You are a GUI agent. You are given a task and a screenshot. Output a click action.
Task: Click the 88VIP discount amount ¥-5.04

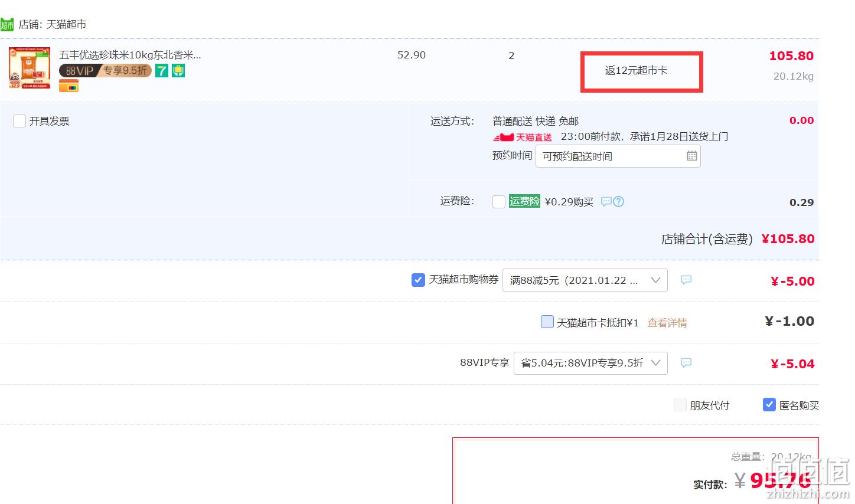click(792, 364)
